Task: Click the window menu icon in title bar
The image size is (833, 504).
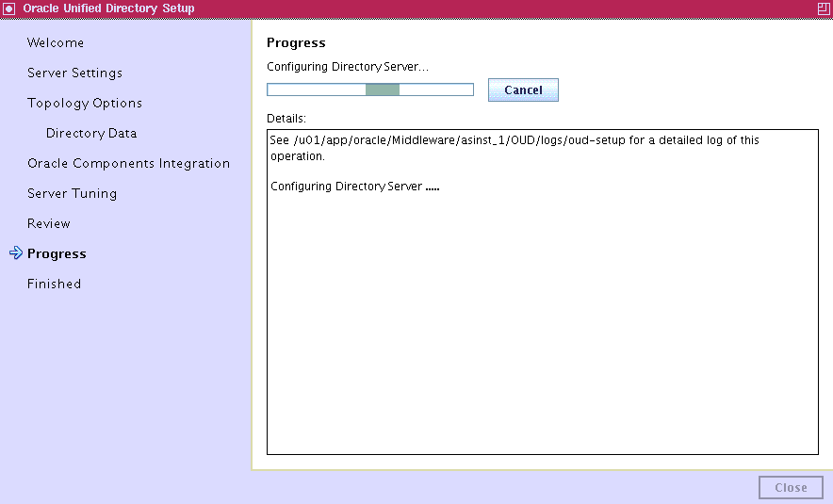Action: click(x=9, y=8)
